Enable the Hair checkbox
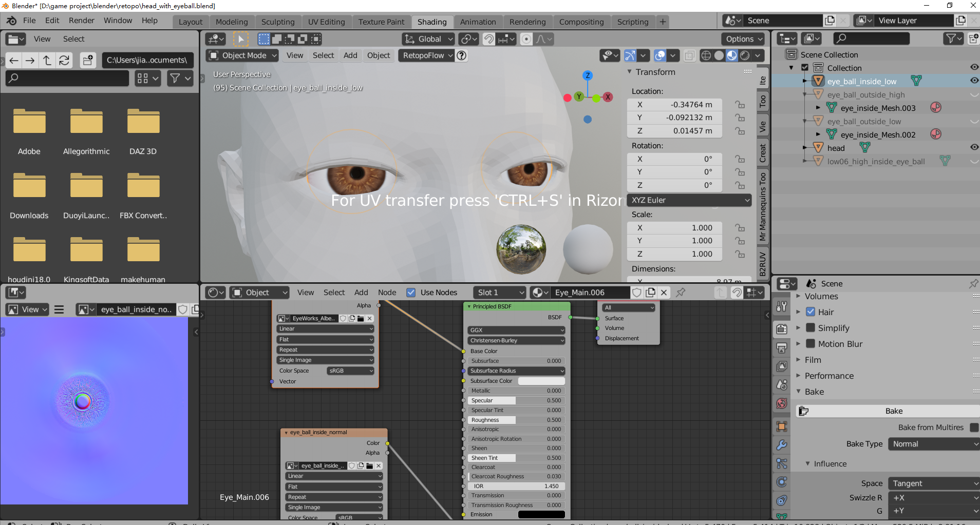This screenshot has width=980, height=525. tap(811, 312)
